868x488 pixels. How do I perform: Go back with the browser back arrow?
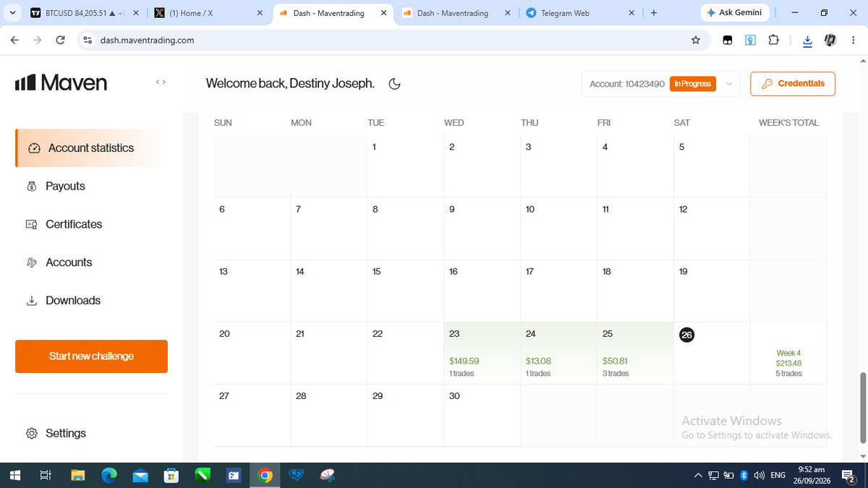14,40
